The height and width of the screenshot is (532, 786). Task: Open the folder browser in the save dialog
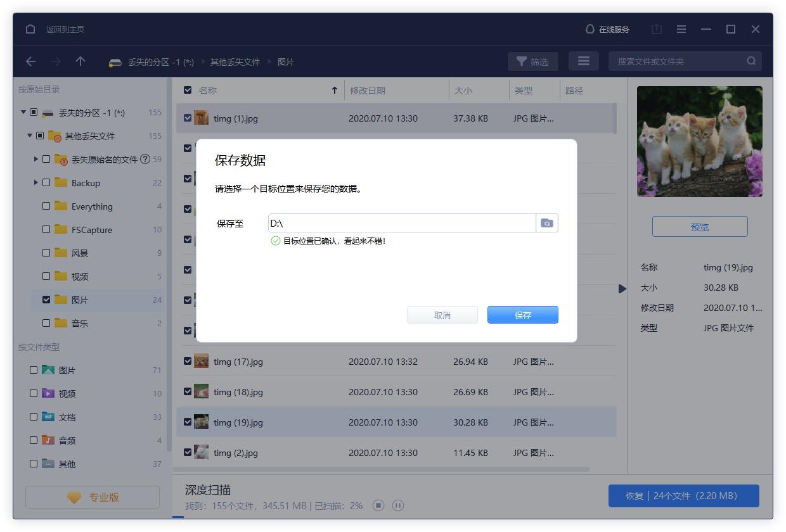(546, 223)
